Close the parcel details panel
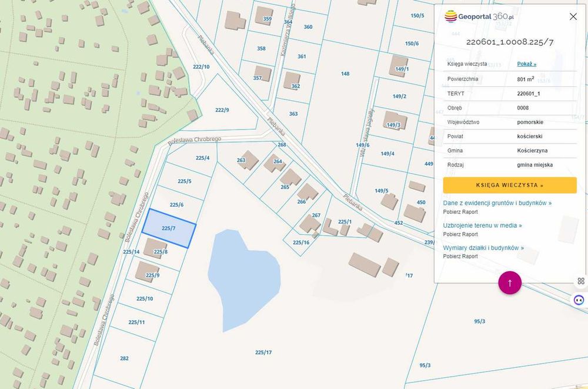 pyautogui.click(x=573, y=16)
